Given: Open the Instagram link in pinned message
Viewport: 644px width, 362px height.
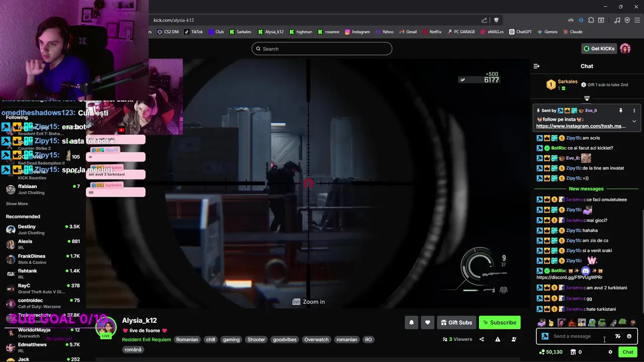Looking at the screenshot, I should click(x=581, y=126).
